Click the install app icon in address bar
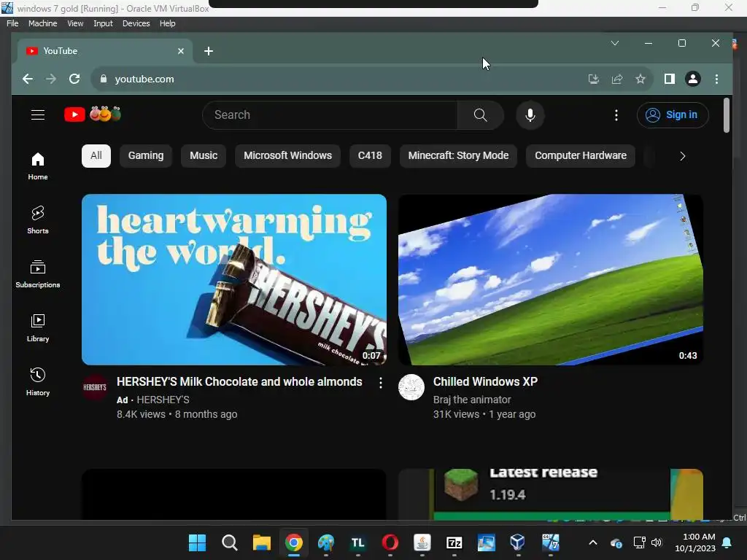747x560 pixels. (594, 79)
